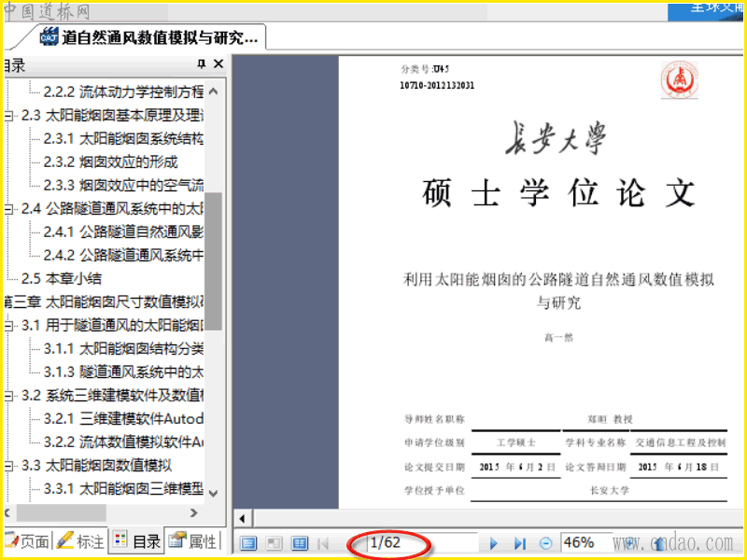Click the 硕士学位论文 heading on page
747x560 pixels.
[x=558, y=193]
